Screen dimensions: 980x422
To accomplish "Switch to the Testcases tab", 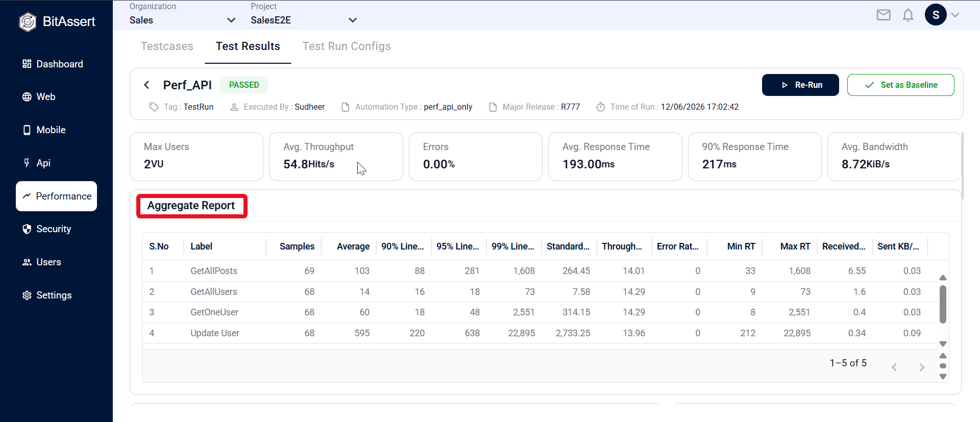I will coord(167,46).
